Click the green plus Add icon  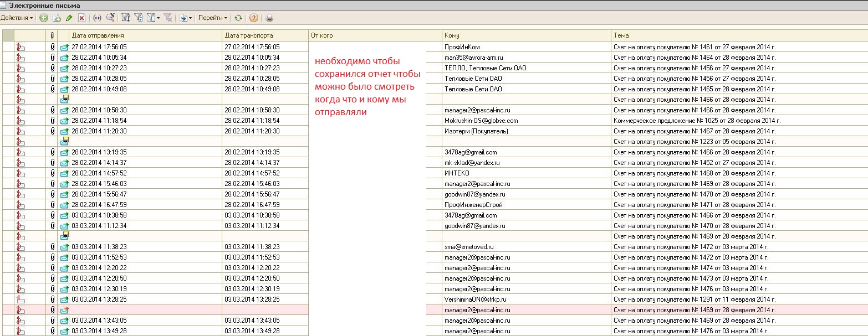tap(43, 18)
